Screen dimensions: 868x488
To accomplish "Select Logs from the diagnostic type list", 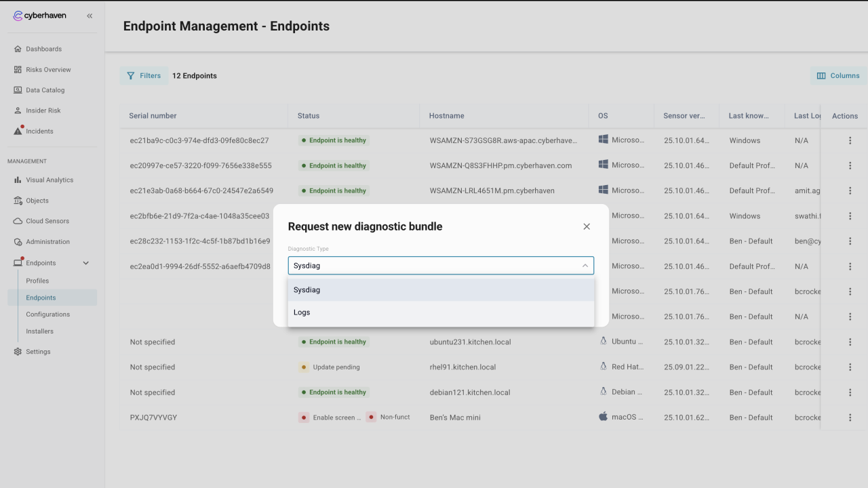I will point(302,312).
